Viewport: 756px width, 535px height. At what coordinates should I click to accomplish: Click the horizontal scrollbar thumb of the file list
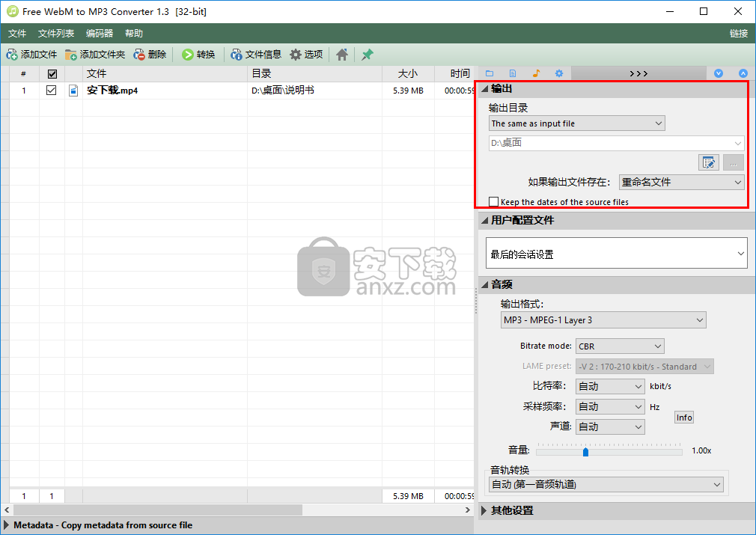[158, 510]
